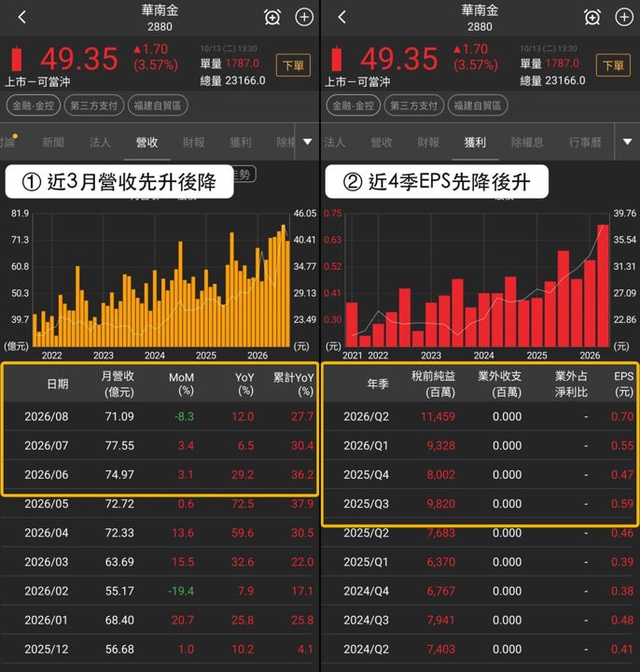Click the orange monthly revenue bar chart
Viewport: 640px width, 672px height.
point(161,281)
